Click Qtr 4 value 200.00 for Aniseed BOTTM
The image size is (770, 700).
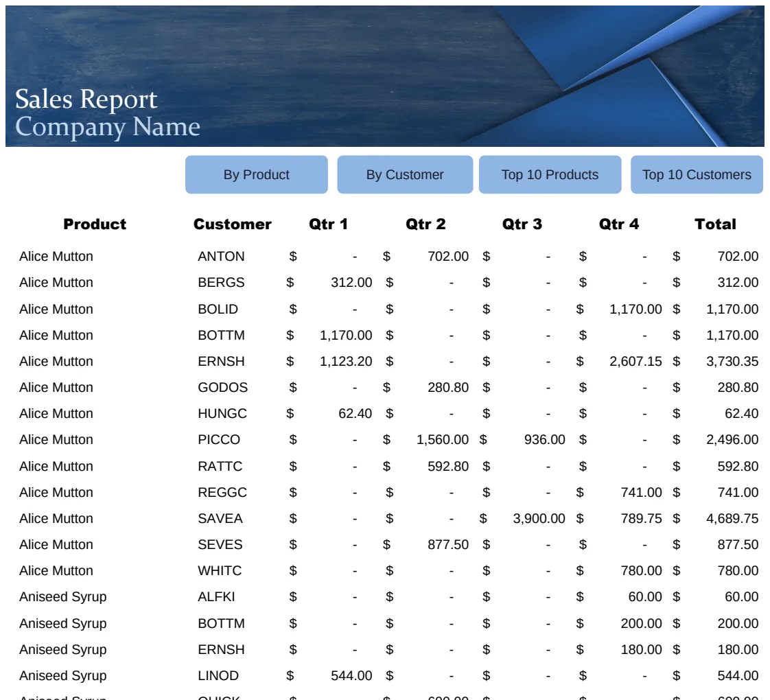(642, 623)
